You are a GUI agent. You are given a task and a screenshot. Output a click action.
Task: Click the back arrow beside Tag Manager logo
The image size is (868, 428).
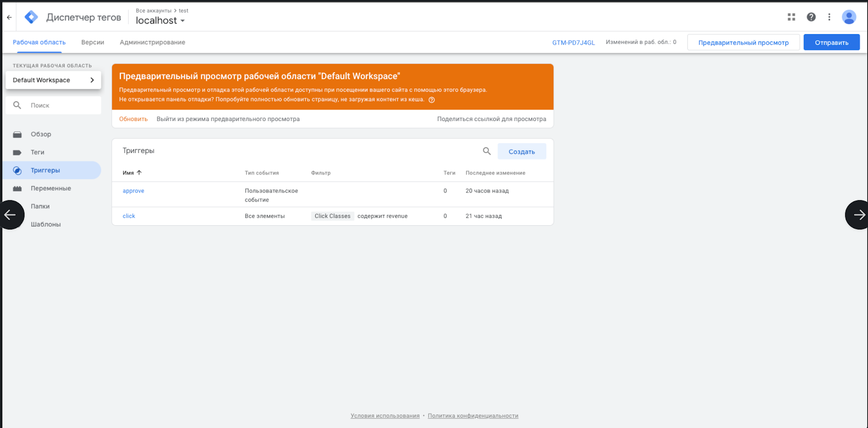(x=9, y=17)
